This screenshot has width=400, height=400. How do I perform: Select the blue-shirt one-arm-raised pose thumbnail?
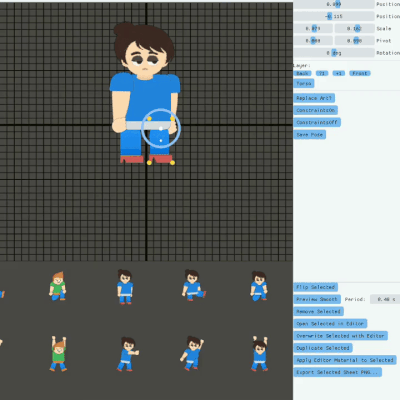pos(192,353)
